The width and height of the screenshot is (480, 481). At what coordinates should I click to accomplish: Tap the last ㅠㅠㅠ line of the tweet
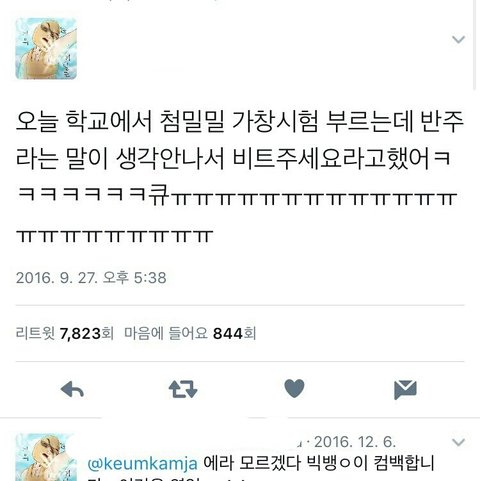pyautogui.click(x=115, y=236)
